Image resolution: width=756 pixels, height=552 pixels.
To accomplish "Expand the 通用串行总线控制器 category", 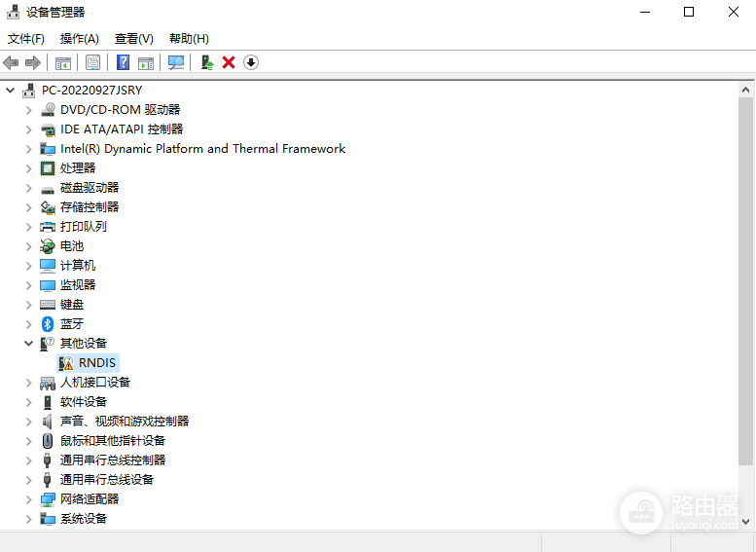I will 29,460.
